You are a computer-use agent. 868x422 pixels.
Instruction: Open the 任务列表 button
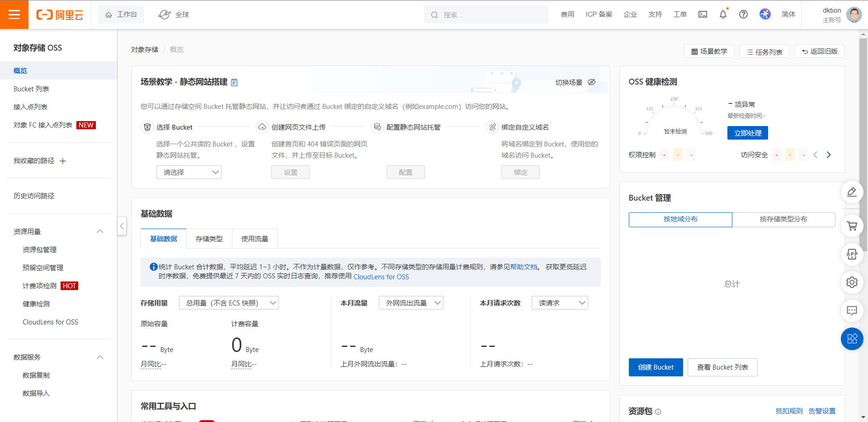click(x=764, y=52)
